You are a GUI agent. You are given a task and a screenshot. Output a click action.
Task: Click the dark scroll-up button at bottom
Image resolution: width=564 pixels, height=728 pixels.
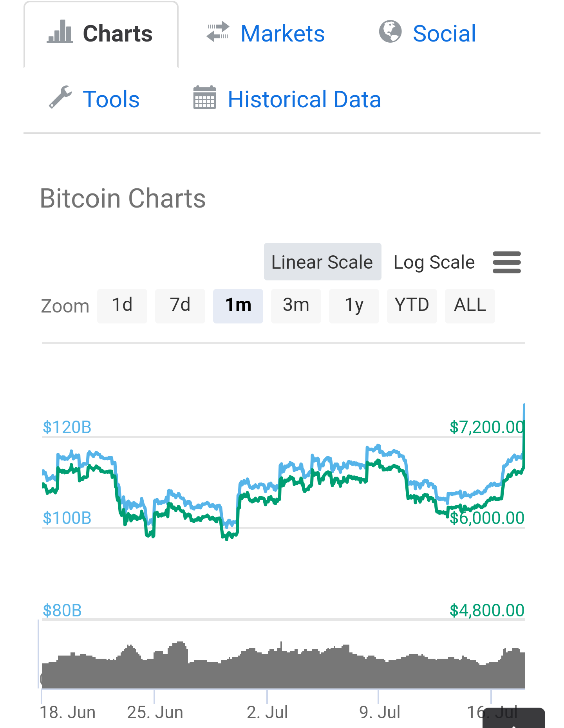click(x=514, y=719)
